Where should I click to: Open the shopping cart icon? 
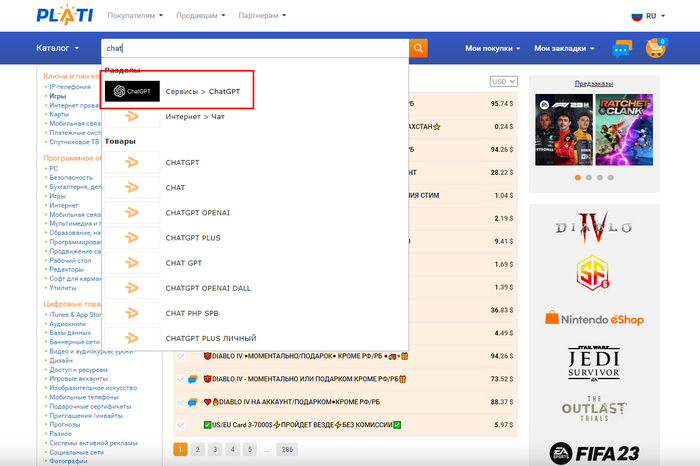(656, 48)
